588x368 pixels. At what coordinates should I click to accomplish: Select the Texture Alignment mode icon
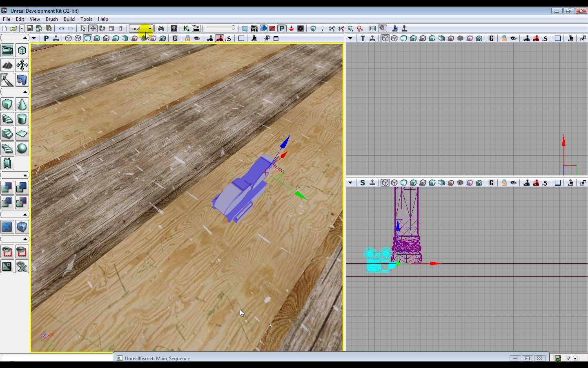(22, 65)
